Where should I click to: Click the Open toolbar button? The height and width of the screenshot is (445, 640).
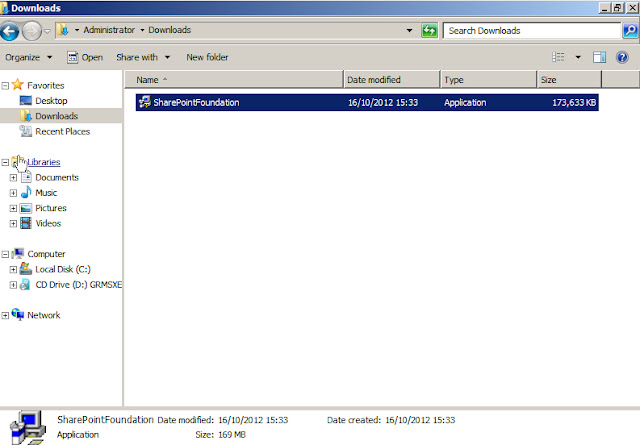pyautogui.click(x=85, y=58)
